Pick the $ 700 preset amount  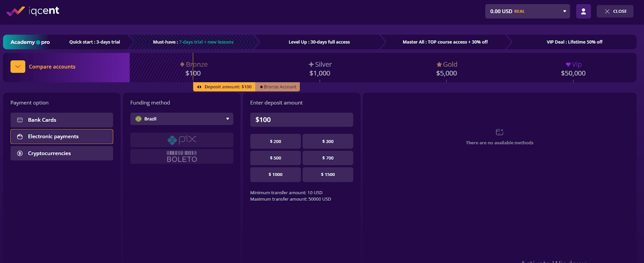(328, 158)
